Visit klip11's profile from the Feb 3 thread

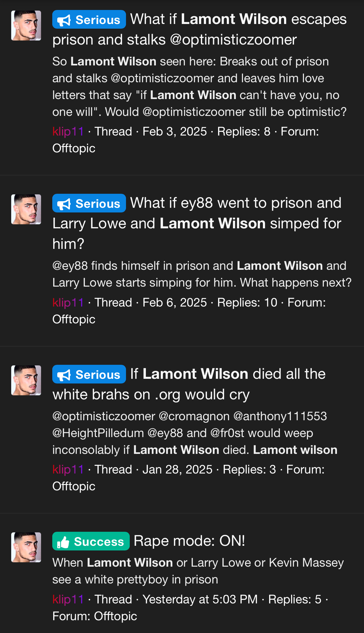[x=68, y=131]
